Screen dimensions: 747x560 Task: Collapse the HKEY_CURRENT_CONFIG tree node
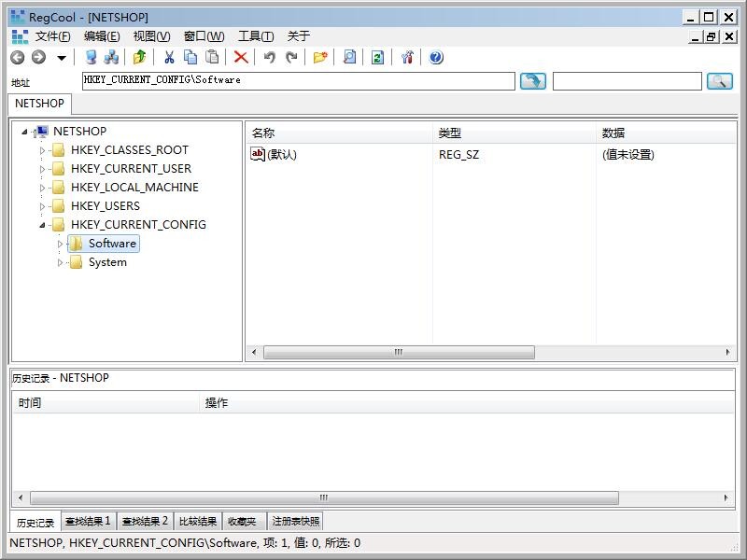click(x=42, y=224)
